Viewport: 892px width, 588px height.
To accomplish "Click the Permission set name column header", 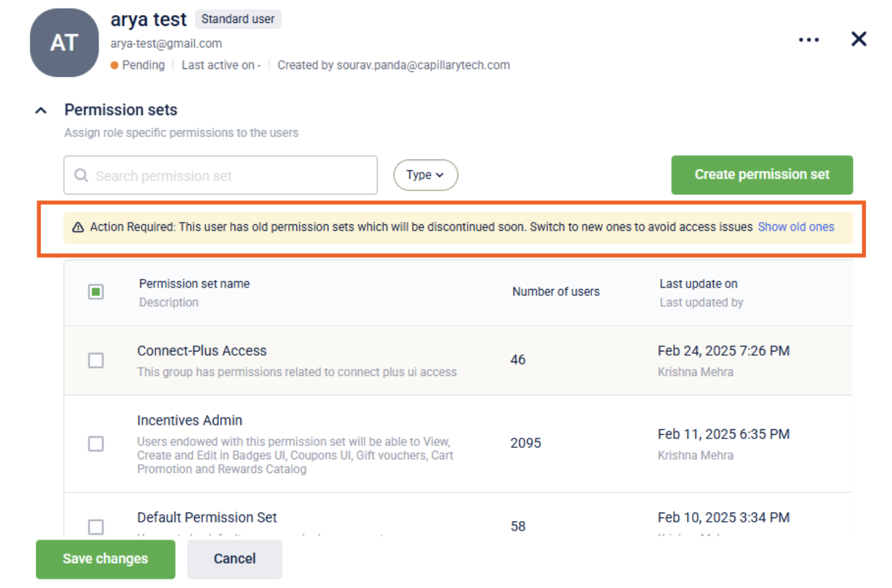I will pos(194,284).
